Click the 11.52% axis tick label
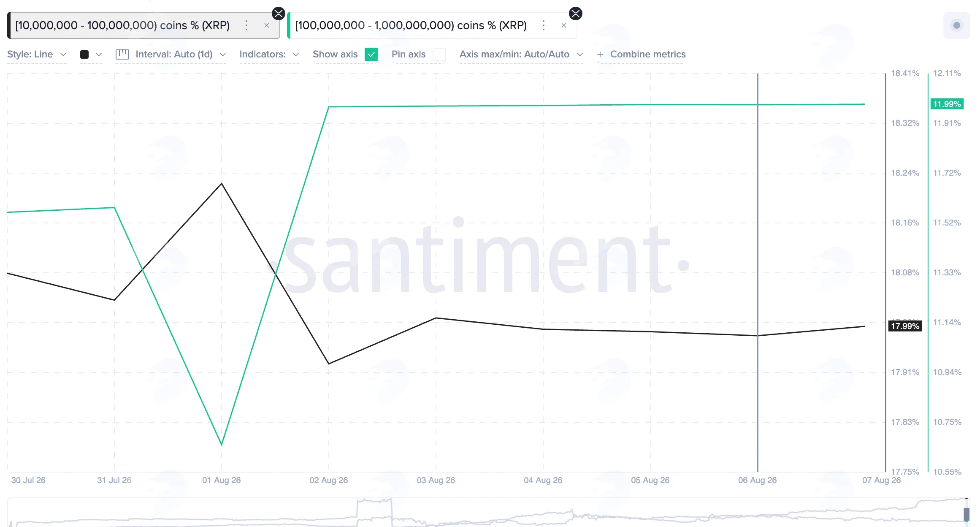980x527 pixels. (947, 223)
